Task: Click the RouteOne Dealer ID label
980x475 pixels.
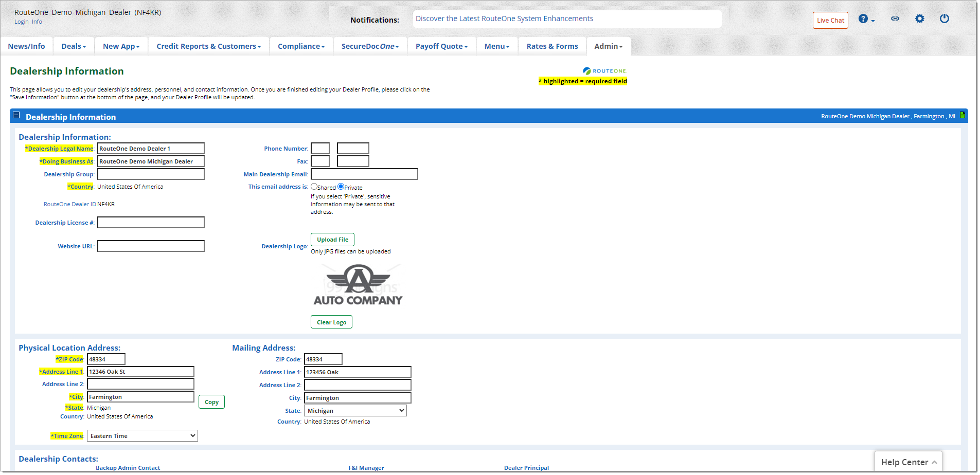Action: [x=70, y=204]
